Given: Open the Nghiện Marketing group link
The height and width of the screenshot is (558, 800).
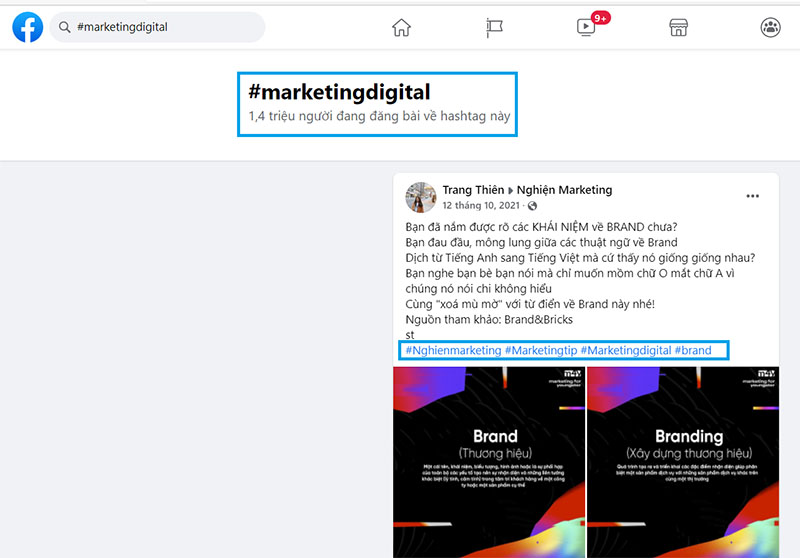Looking at the screenshot, I should click(x=564, y=190).
